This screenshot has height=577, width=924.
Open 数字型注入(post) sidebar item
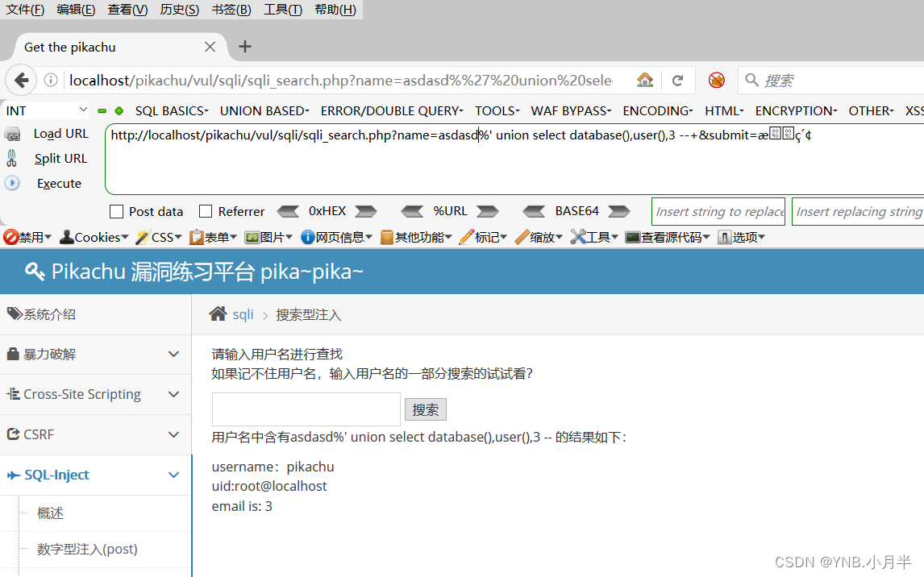coord(87,549)
